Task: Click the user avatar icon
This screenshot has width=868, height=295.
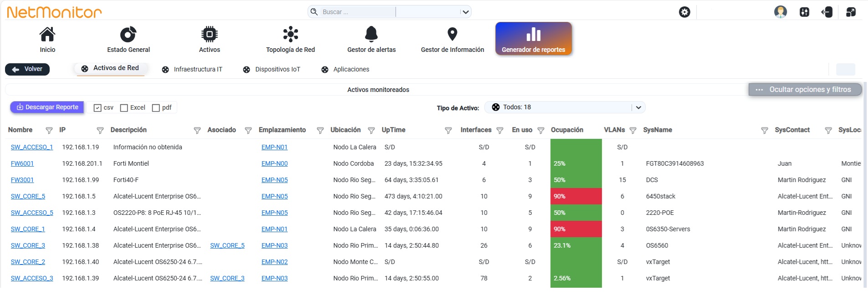Action: pos(781,12)
